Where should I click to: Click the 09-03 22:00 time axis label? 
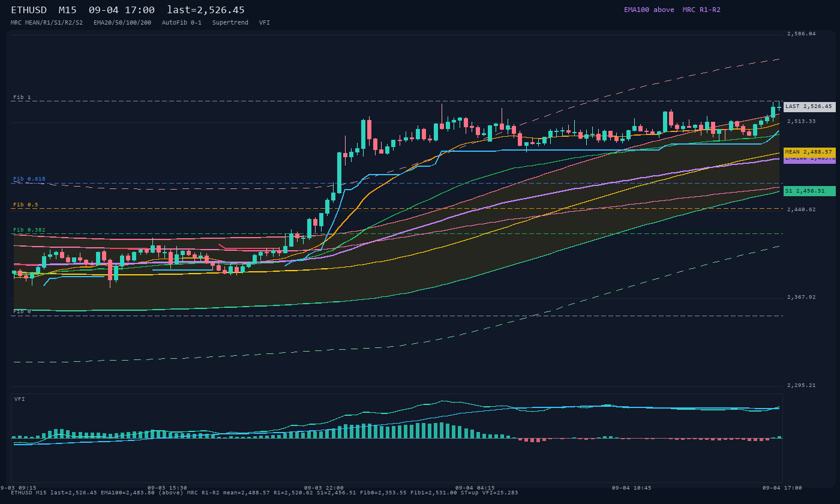(x=324, y=488)
